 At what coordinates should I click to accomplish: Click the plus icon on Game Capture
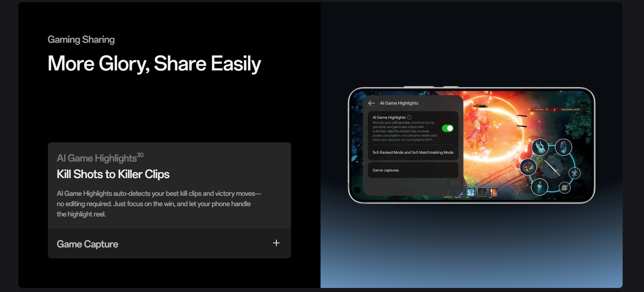click(276, 243)
